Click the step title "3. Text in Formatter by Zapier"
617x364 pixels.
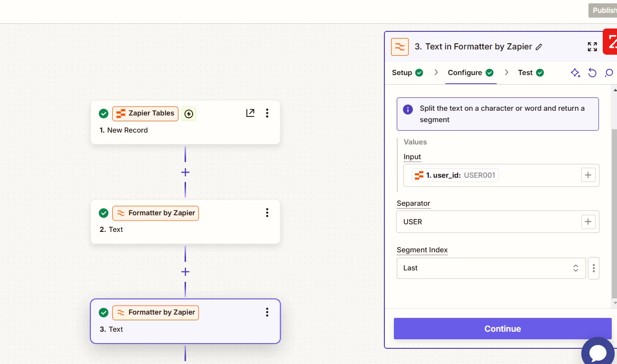[x=473, y=47]
